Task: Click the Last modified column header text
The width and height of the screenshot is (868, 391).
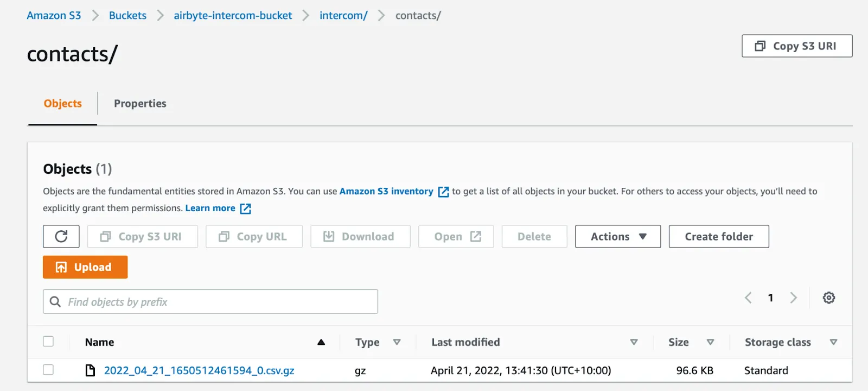Action: (465, 342)
